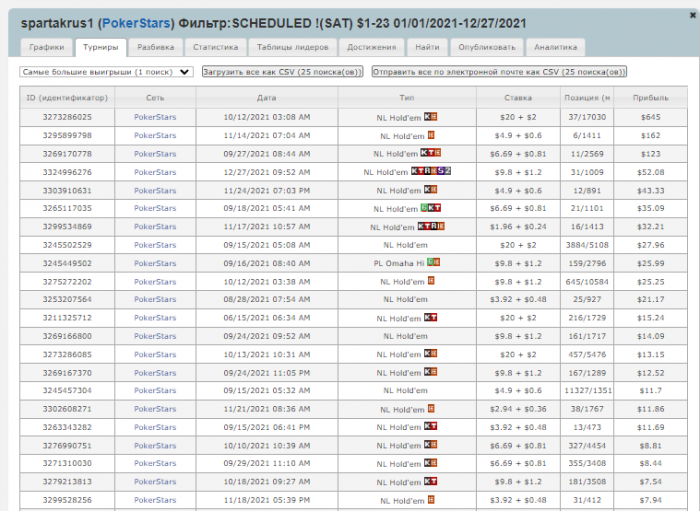Screen dimensions: 700x511
Task: Open the Разбивка tab
Action: pos(155,47)
